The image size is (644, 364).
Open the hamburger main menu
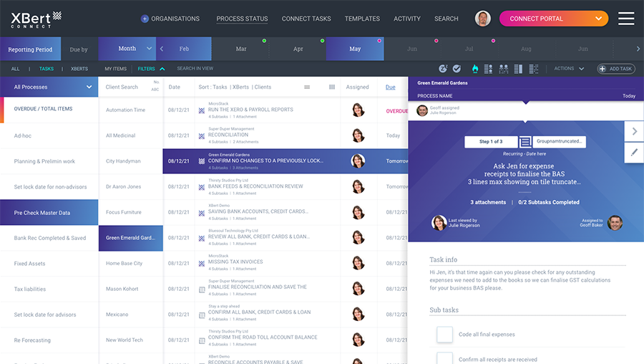626,19
